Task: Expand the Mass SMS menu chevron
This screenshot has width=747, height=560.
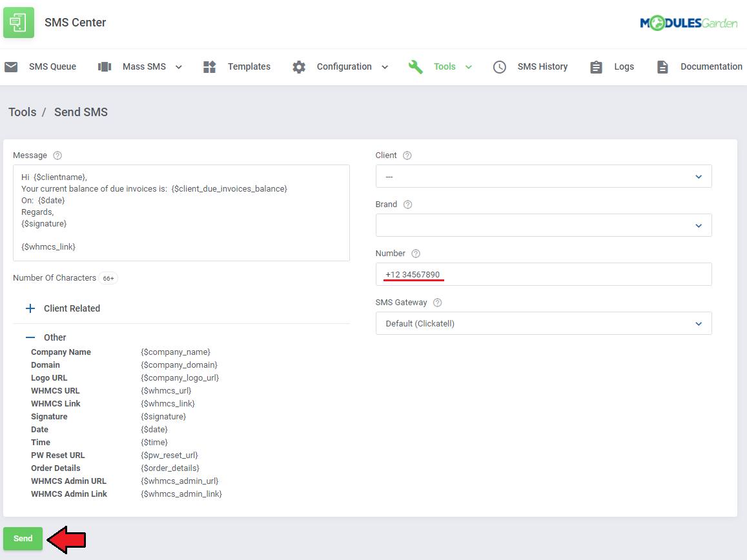Action: pos(179,67)
